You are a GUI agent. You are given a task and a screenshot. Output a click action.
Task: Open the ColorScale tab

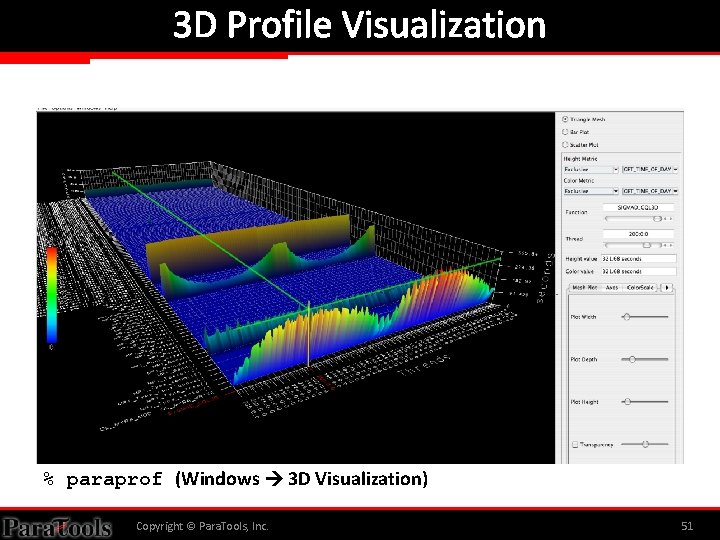(640, 287)
